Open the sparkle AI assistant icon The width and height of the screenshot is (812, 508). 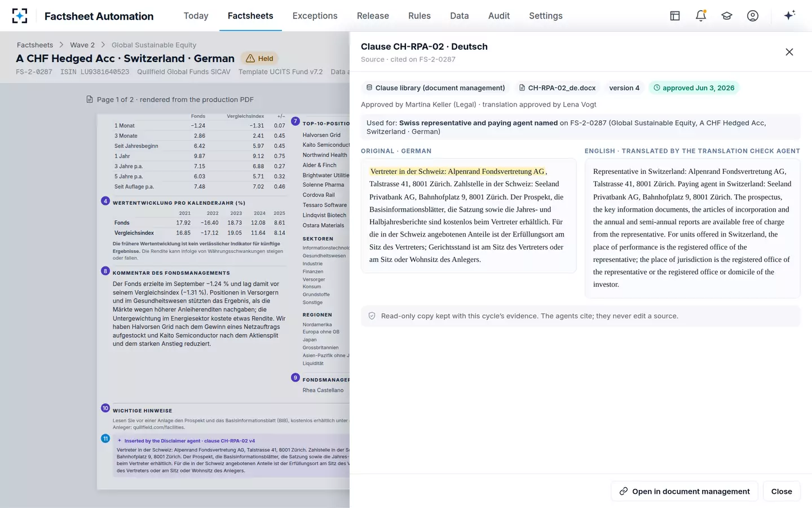(789, 15)
